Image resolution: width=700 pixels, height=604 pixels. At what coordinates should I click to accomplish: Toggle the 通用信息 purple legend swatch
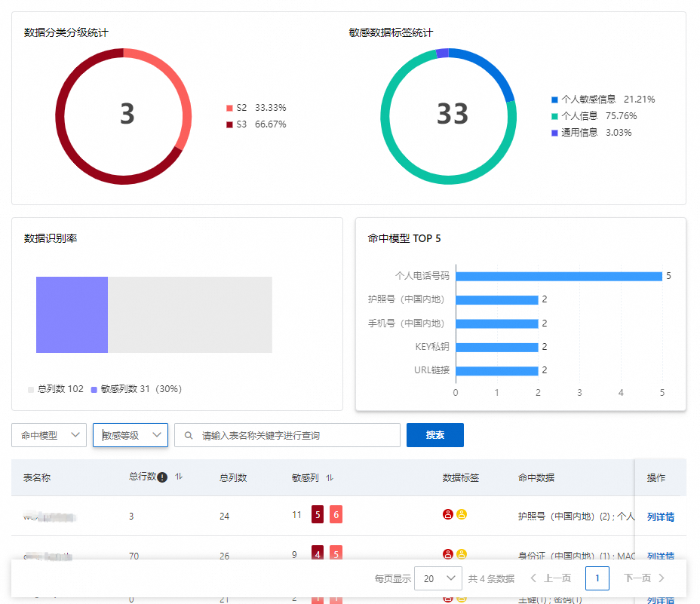pos(554,133)
